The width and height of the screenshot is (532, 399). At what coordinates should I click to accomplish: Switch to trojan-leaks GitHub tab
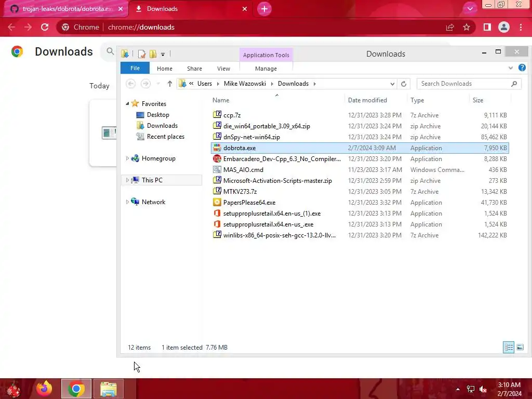pyautogui.click(x=66, y=9)
